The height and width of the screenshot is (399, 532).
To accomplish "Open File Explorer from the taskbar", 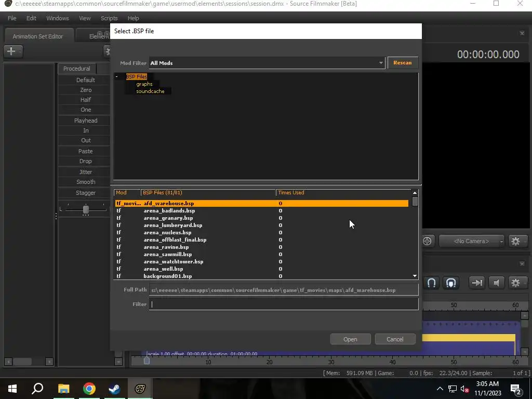I will pos(64,389).
